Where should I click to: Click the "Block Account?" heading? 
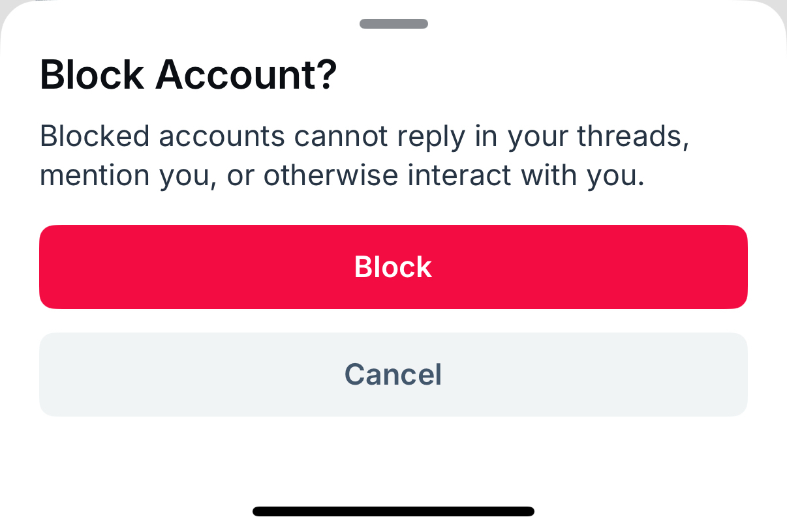(x=188, y=75)
